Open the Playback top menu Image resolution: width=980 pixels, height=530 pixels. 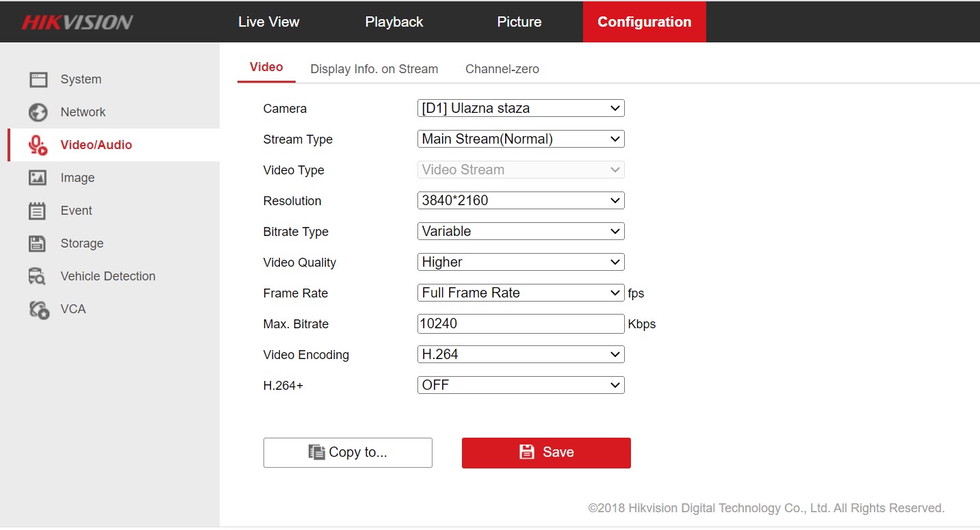tap(394, 22)
